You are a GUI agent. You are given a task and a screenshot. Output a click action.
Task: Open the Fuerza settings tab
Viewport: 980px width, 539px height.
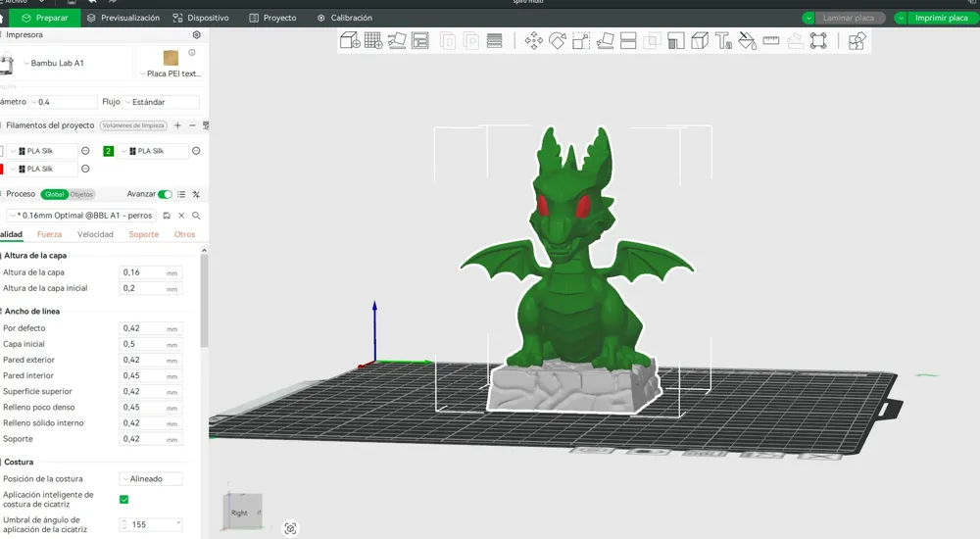click(49, 234)
